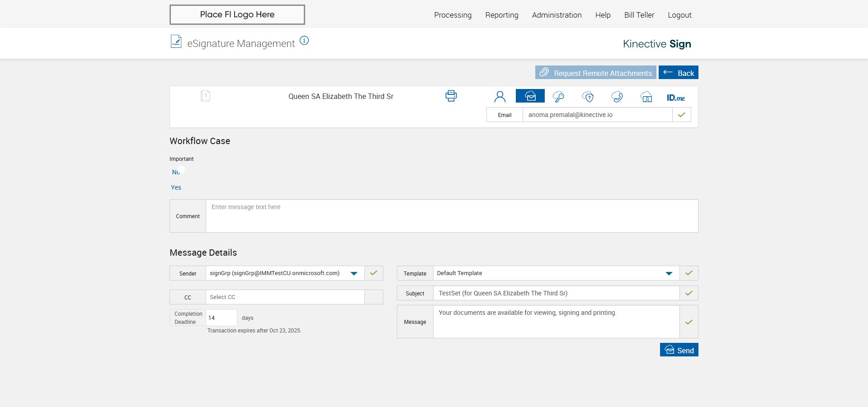Open the Sender dropdown

tap(354, 273)
